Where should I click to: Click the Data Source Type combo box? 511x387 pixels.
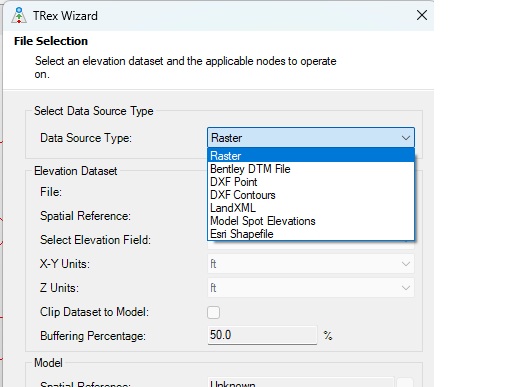(x=311, y=138)
